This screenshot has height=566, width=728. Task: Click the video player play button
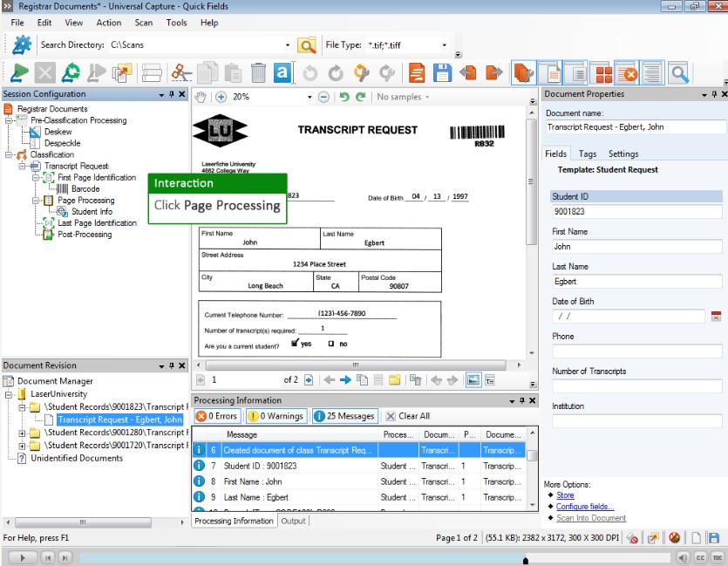[x=22, y=557]
